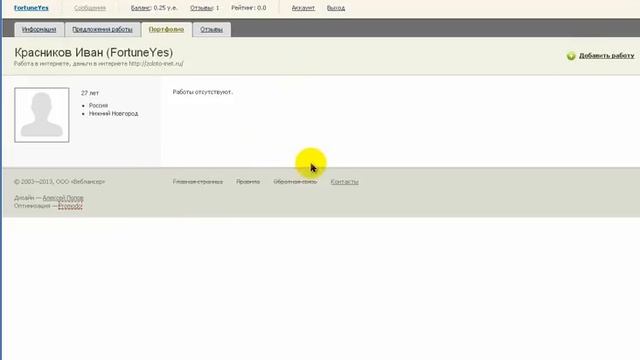The width and height of the screenshot is (640, 360).
Task: Click the 'Работы отсутствуют.' message
Action: coord(202,92)
